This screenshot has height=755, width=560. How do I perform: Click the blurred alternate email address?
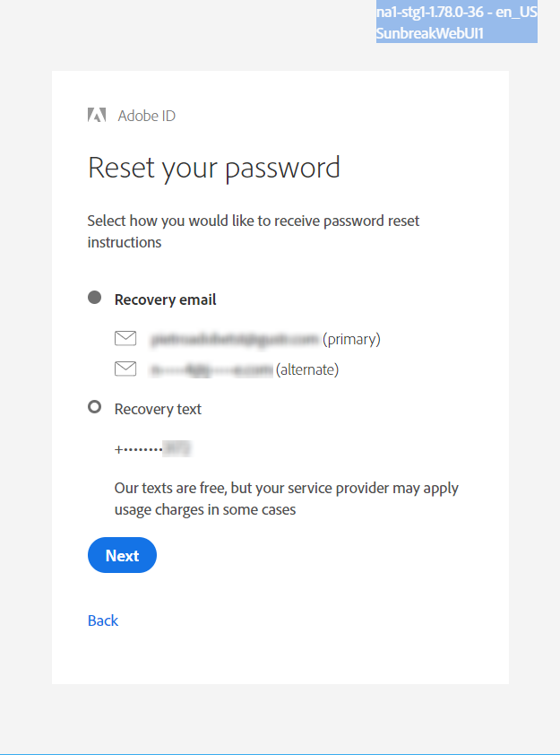click(x=211, y=369)
